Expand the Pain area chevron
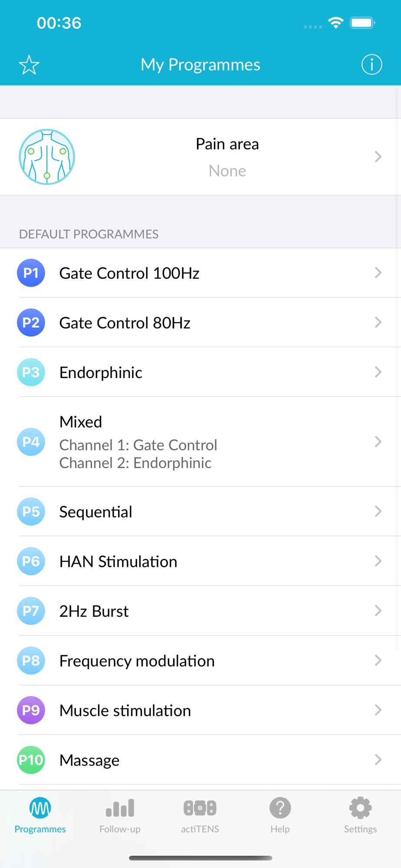Screen dimensions: 401x868 click(x=378, y=157)
